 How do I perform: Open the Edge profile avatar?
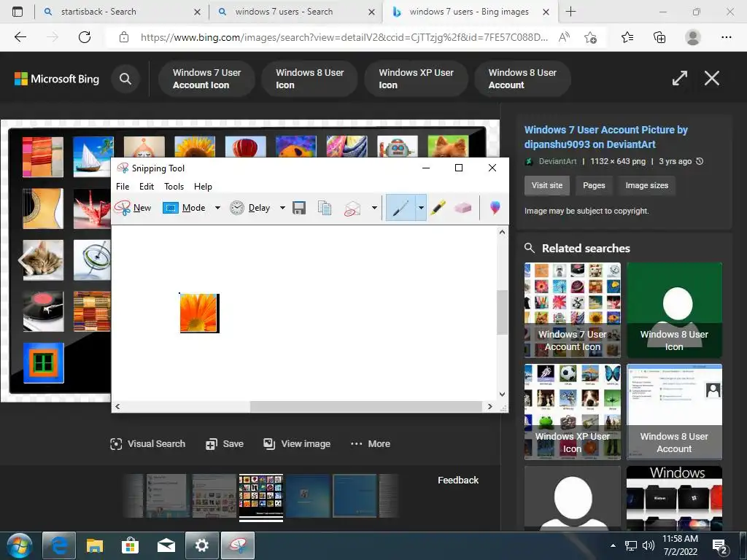point(693,37)
